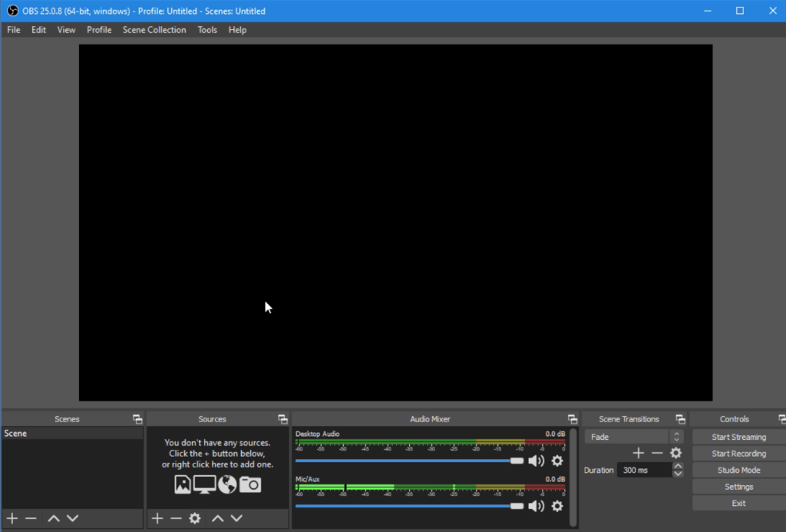Open the Fade transition dropdown

pos(633,437)
